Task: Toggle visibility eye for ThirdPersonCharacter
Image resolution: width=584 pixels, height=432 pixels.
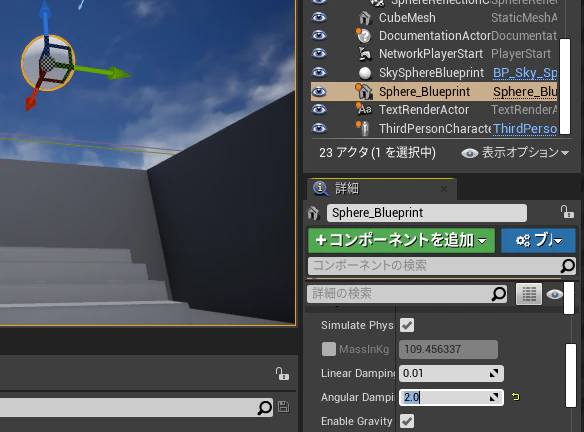Action: tap(319, 128)
